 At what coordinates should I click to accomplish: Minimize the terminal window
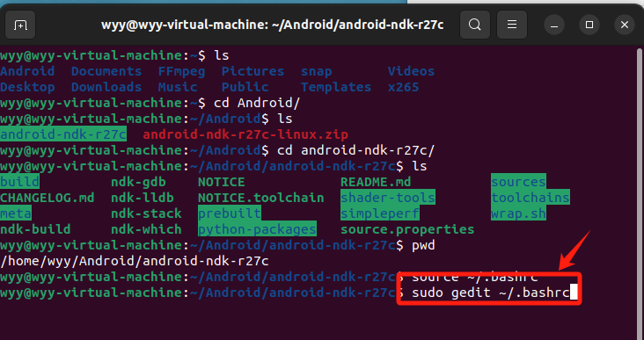pyautogui.click(x=554, y=25)
